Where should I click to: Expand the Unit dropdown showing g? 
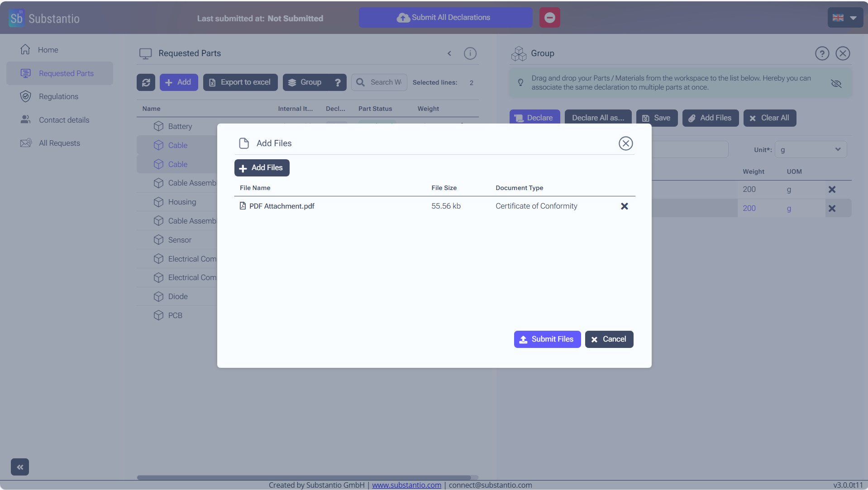810,150
